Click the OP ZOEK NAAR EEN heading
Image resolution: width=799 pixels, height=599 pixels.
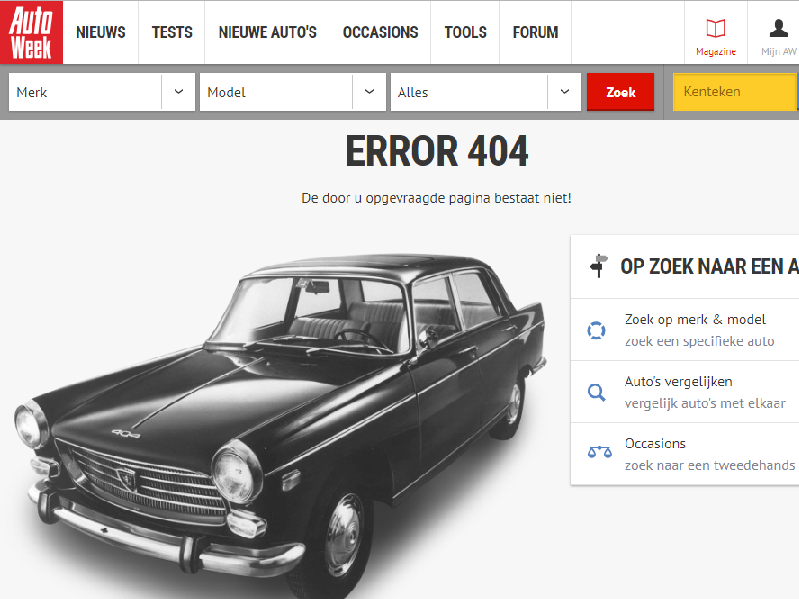(709, 266)
